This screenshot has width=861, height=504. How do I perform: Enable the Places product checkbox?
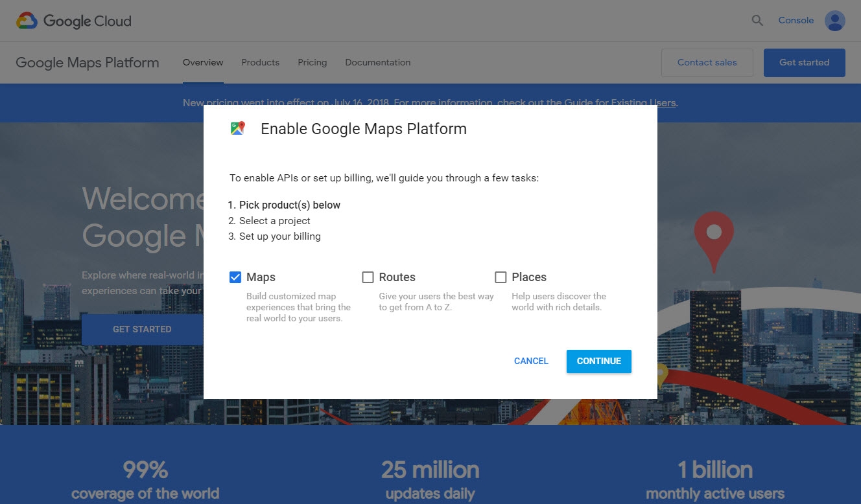click(x=501, y=277)
